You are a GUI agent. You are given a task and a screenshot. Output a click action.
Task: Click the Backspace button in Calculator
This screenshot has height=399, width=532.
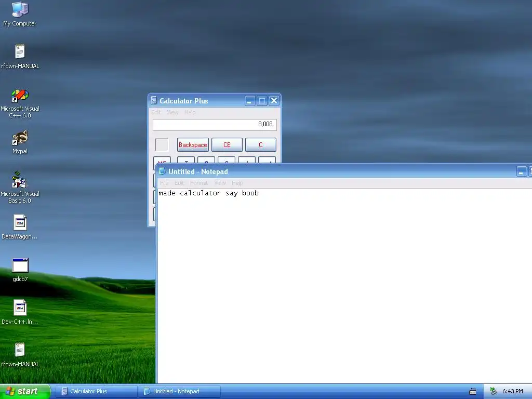point(193,145)
